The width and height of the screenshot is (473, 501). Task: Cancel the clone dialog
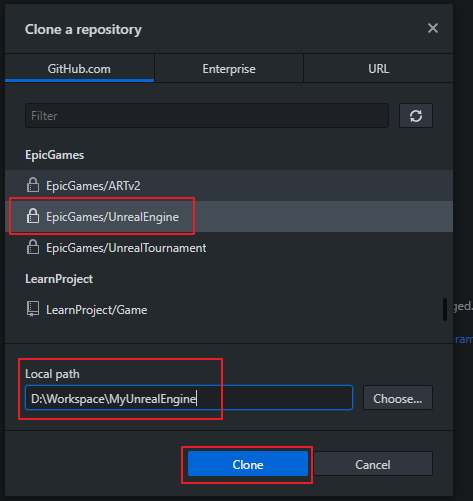click(x=373, y=464)
